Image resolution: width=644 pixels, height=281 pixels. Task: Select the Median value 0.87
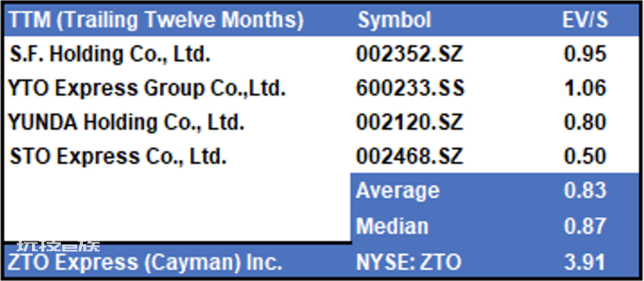pyautogui.click(x=585, y=226)
